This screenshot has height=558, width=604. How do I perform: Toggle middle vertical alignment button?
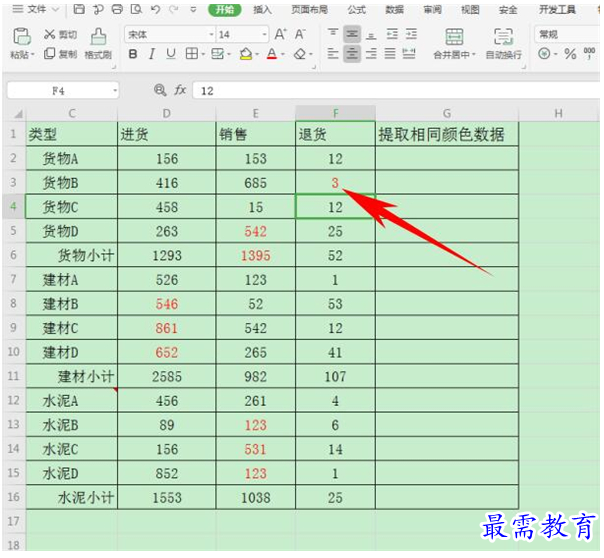[x=352, y=34]
